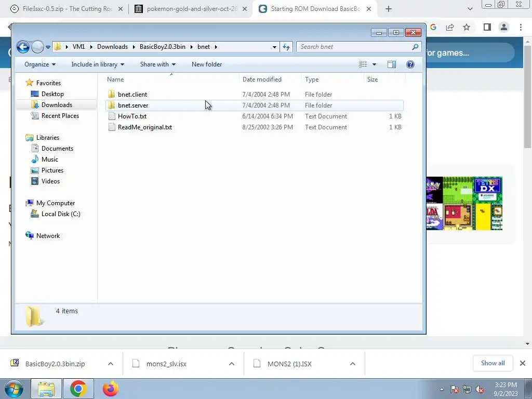The image size is (532, 399).
Task: Select VM1 in the address breadcrumb
Action: [x=78, y=46]
